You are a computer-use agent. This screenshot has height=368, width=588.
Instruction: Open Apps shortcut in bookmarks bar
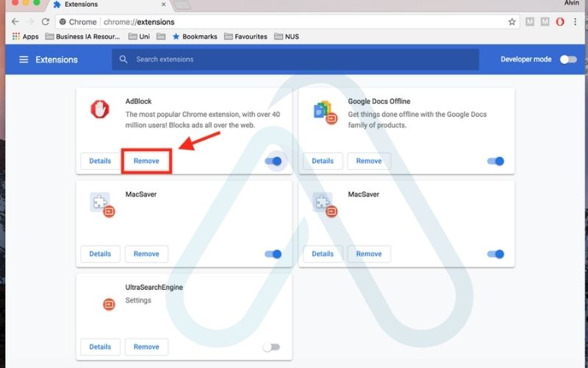[25, 36]
